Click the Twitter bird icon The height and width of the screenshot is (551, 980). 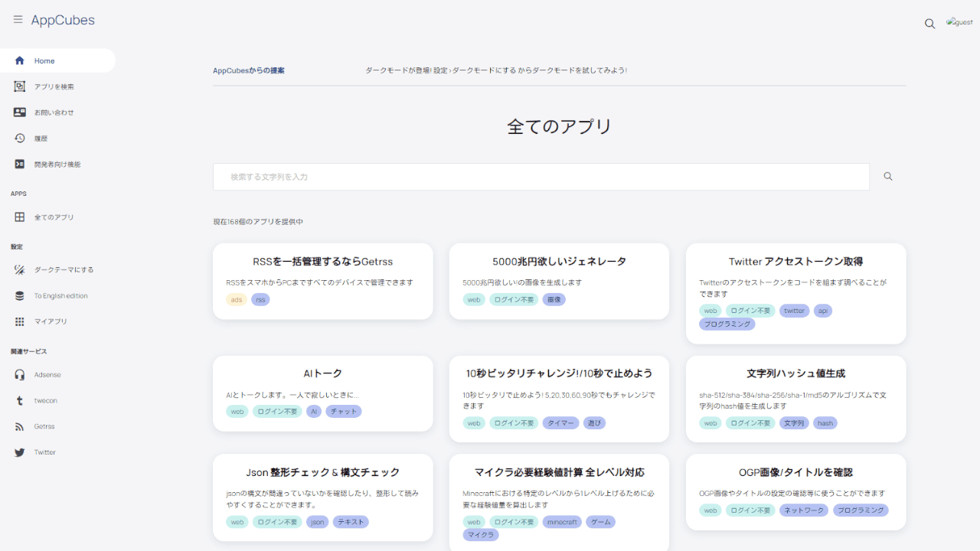pos(20,452)
